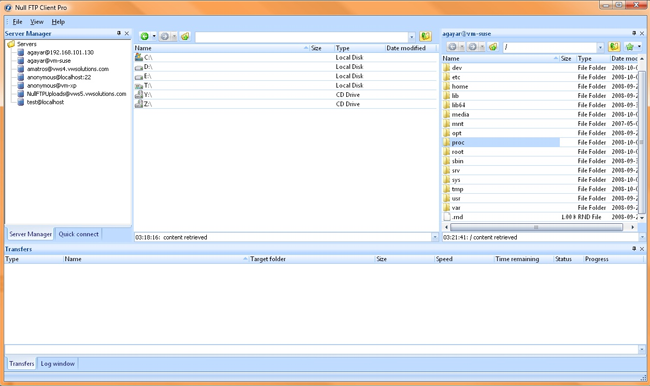This screenshot has height=386, width=650.
Task: Sort local files by Name column
Action: click(x=221, y=48)
